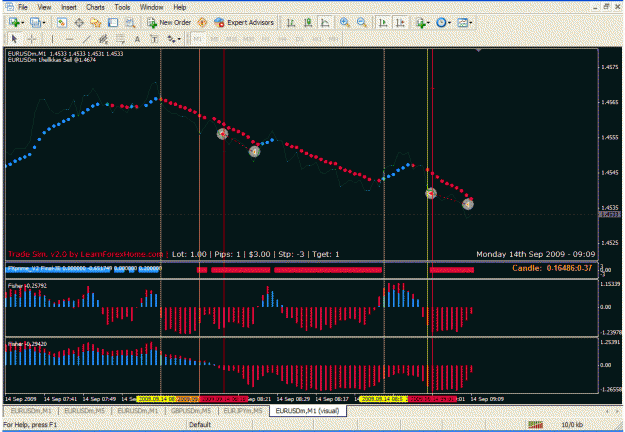Viewport: 625px width, 432px height.
Task: Check the connection status bars
Action: pos(536,425)
